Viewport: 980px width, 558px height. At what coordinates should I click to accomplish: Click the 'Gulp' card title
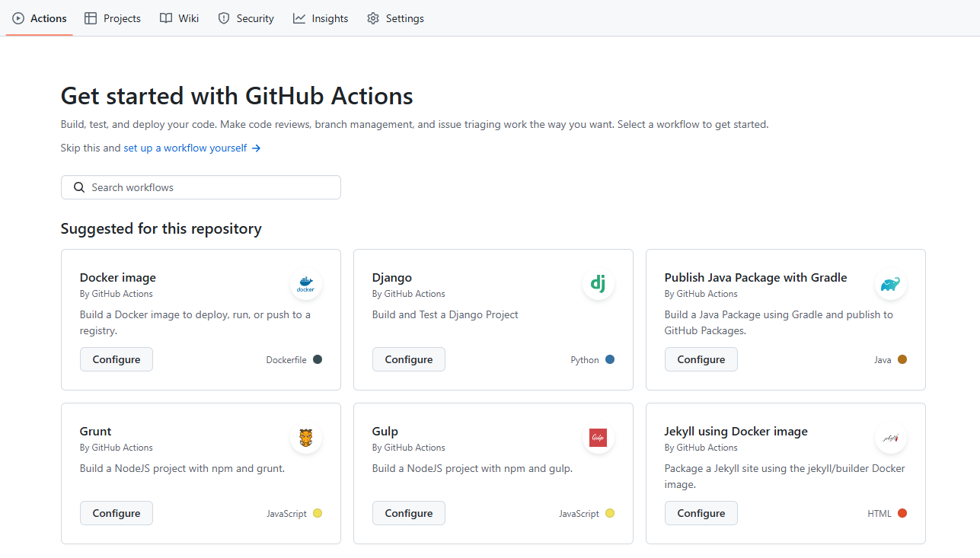pyautogui.click(x=385, y=432)
